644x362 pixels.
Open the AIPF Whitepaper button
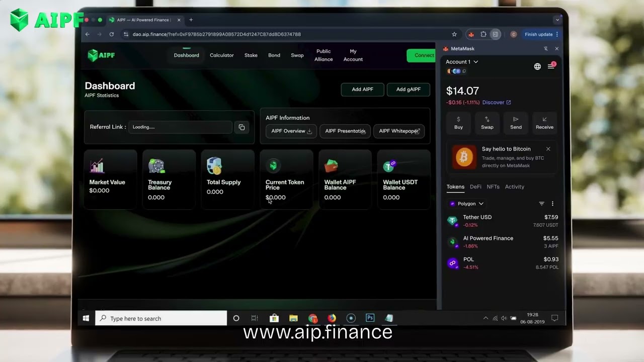coord(399,131)
